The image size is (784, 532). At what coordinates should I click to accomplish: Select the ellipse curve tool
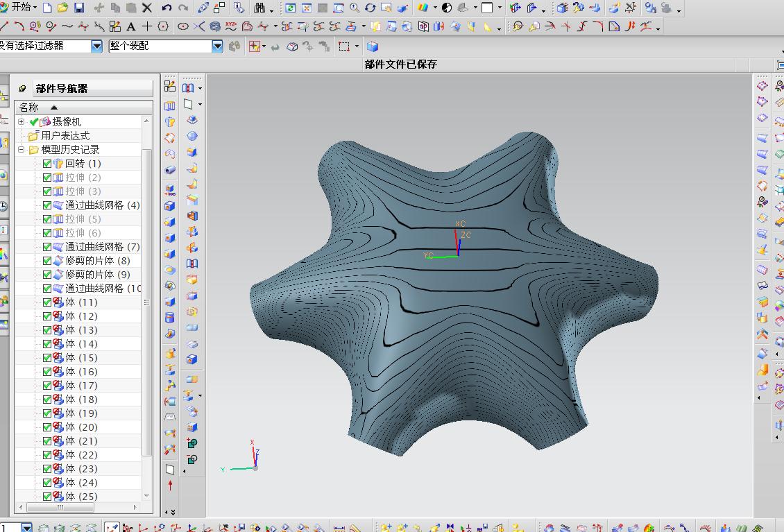click(x=183, y=26)
